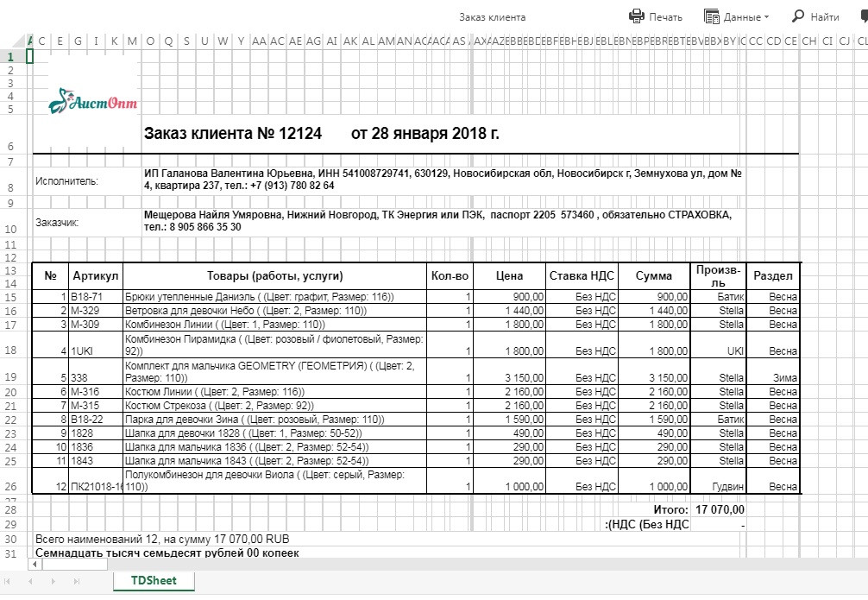The height and width of the screenshot is (600, 868).
Task: Click the Данные table icon
Action: coord(711,16)
